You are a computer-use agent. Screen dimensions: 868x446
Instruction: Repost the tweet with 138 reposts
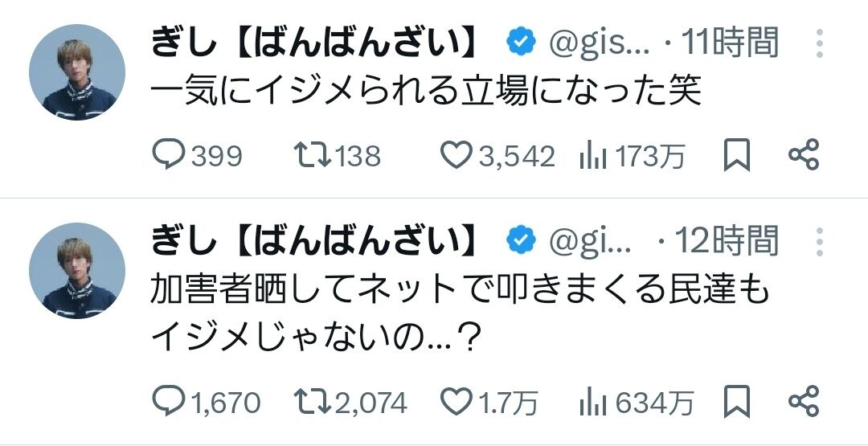312,155
